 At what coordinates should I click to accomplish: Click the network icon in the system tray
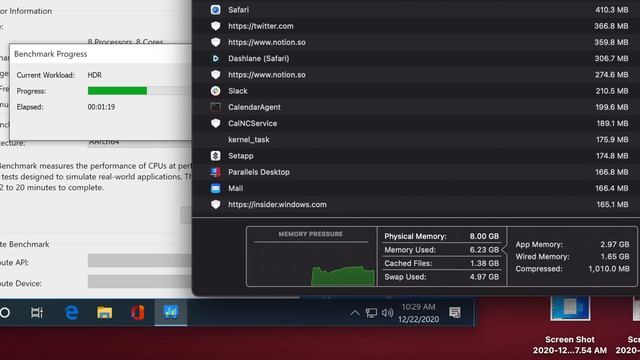point(371,313)
